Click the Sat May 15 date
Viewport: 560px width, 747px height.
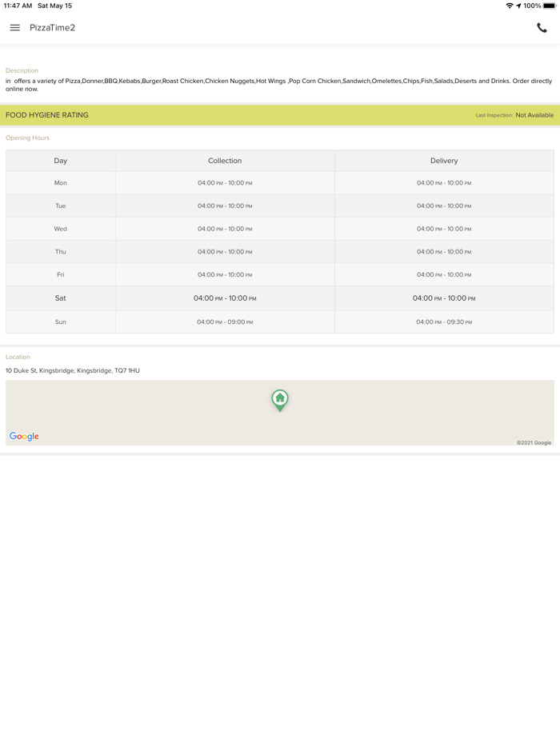click(55, 6)
